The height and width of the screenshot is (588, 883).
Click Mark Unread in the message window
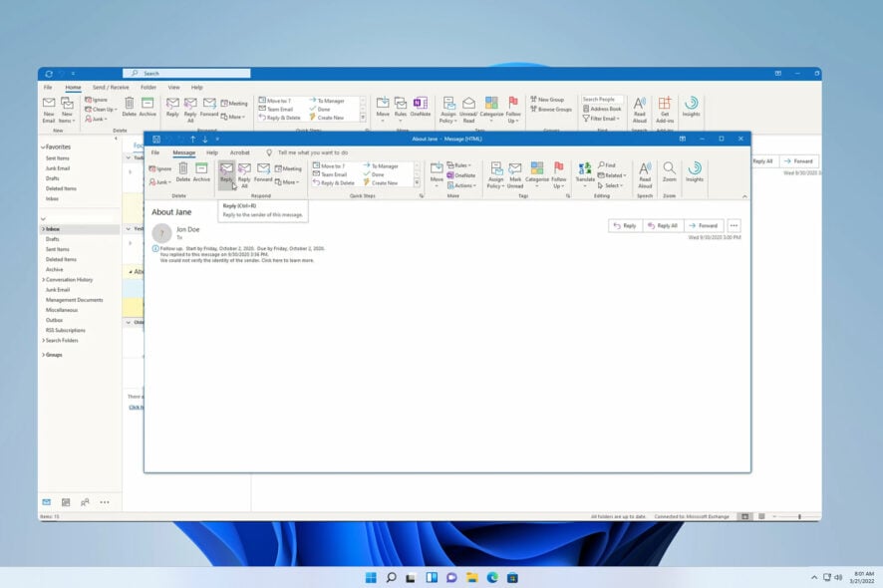tap(515, 174)
